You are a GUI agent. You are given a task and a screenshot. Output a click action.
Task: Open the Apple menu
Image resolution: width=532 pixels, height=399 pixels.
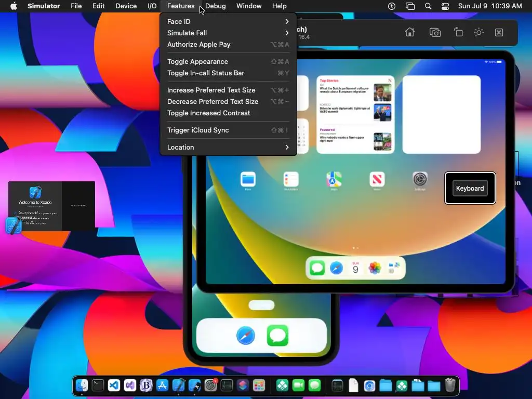pos(14,6)
